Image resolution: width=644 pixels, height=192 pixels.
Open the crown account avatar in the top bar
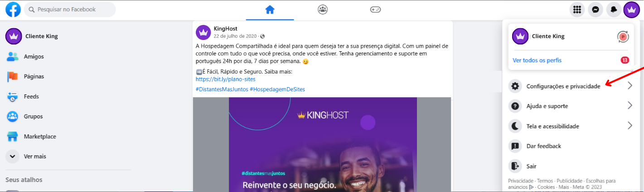tap(631, 10)
